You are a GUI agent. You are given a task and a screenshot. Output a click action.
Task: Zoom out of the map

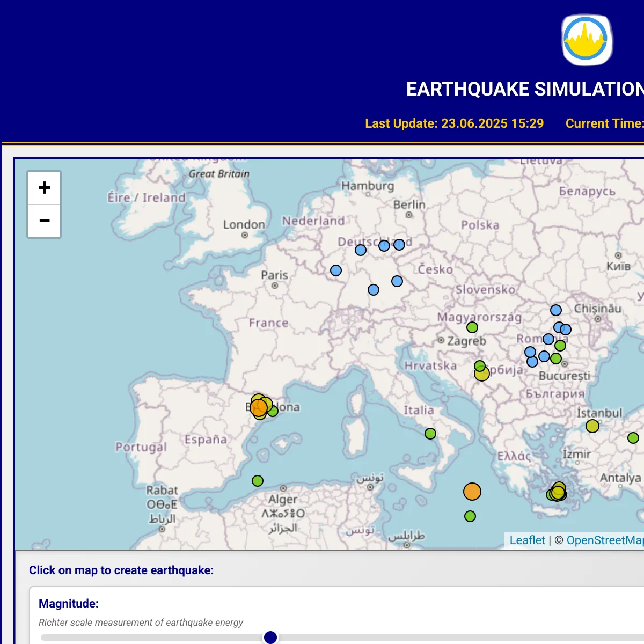[x=45, y=221]
